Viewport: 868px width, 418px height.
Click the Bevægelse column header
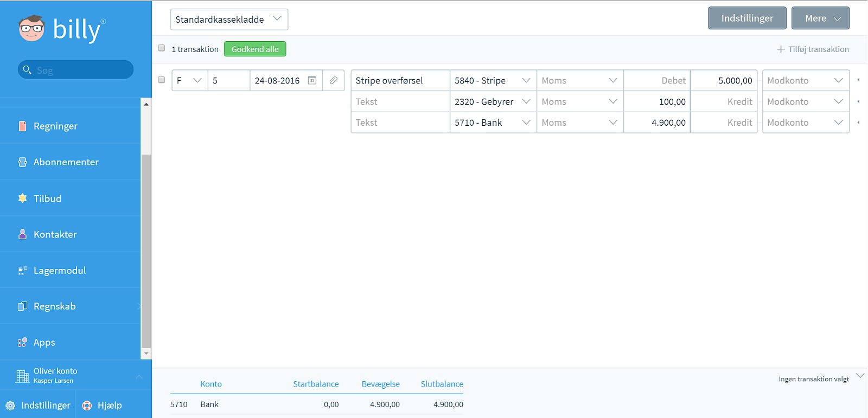(x=381, y=384)
